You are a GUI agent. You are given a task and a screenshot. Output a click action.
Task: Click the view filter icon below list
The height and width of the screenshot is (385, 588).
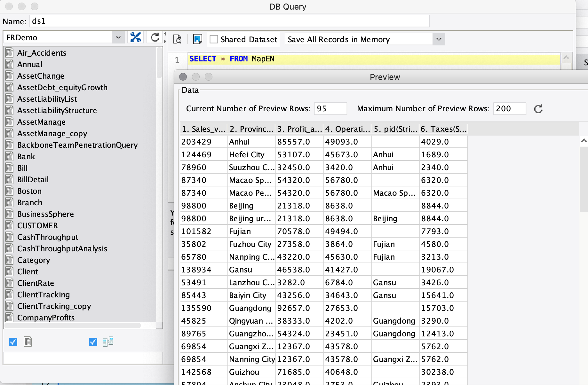pyautogui.click(x=108, y=342)
